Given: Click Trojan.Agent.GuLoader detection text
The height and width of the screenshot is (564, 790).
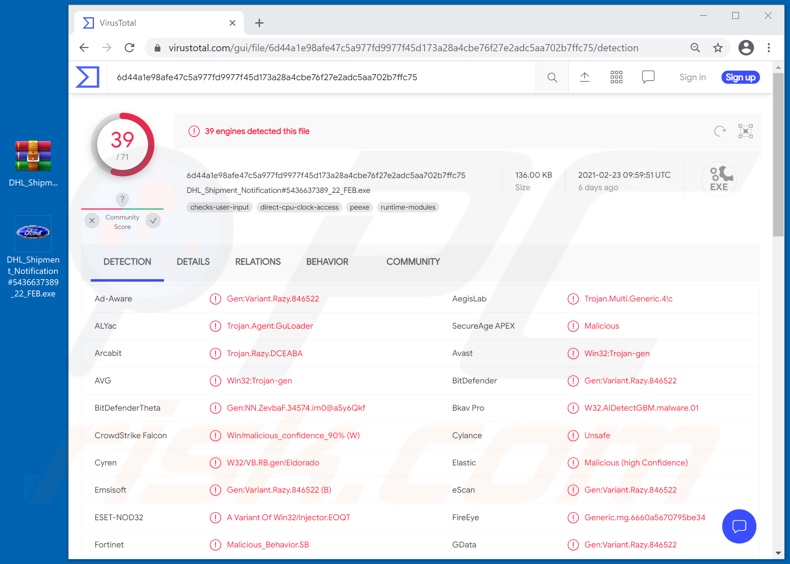Looking at the screenshot, I should [x=270, y=326].
